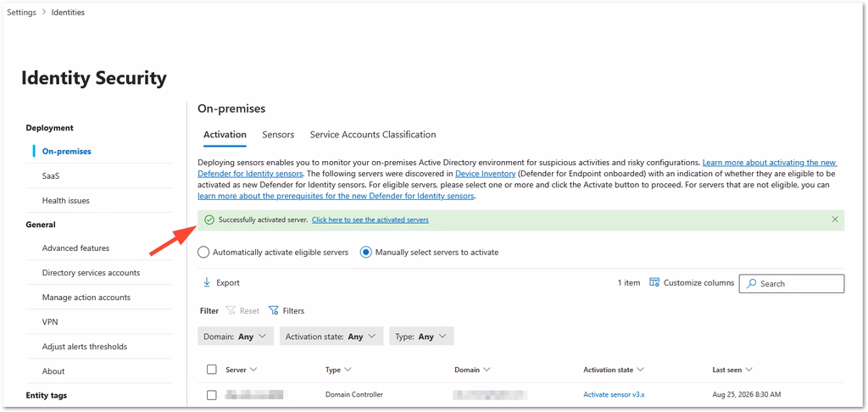
Task: Click the Export button
Action: tap(221, 282)
